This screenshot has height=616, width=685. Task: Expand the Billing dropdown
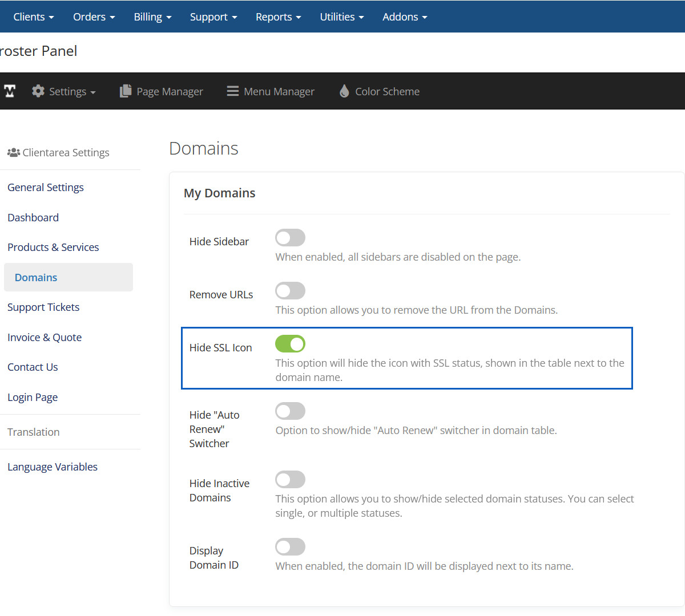[x=152, y=17]
